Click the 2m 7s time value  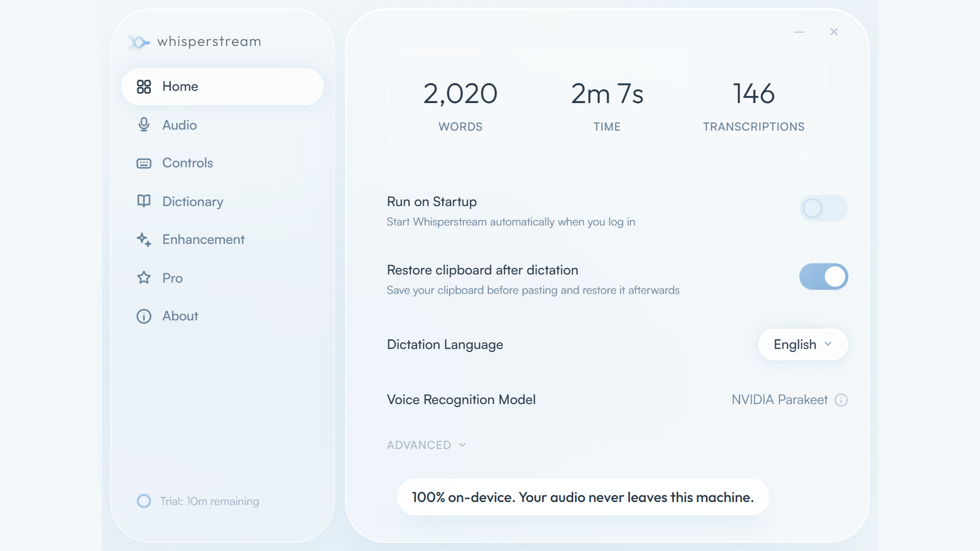click(607, 94)
